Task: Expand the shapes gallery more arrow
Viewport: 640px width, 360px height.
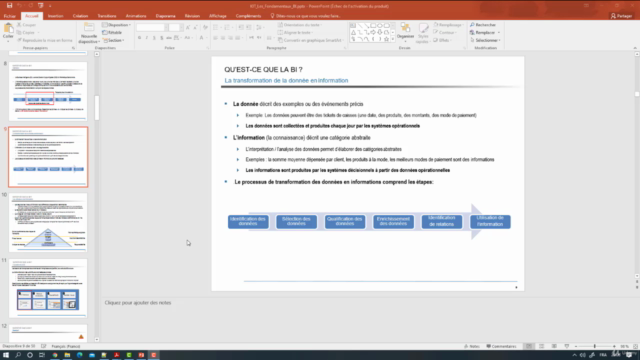Action: click(393, 39)
